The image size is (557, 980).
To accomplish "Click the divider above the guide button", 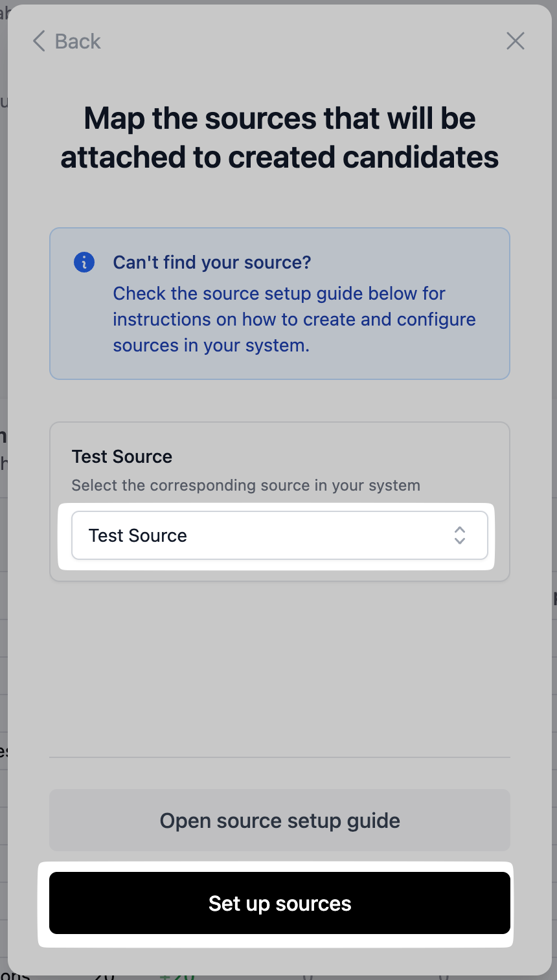I will (x=279, y=757).
